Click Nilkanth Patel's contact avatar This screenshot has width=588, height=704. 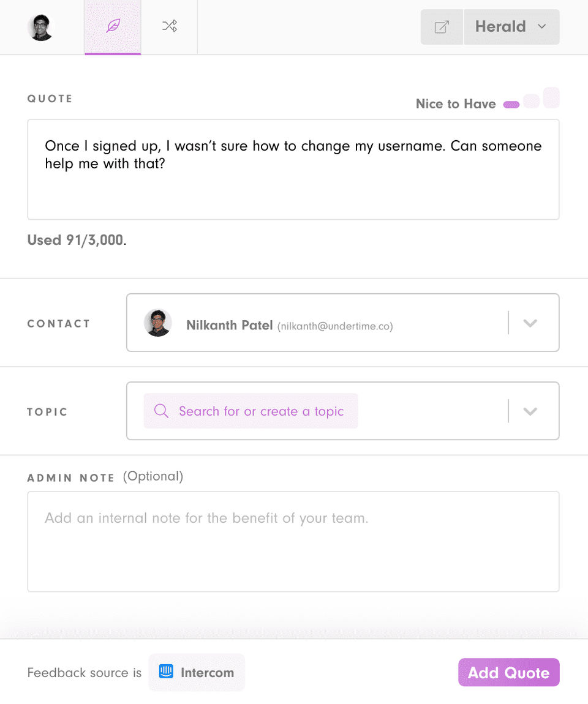(157, 323)
